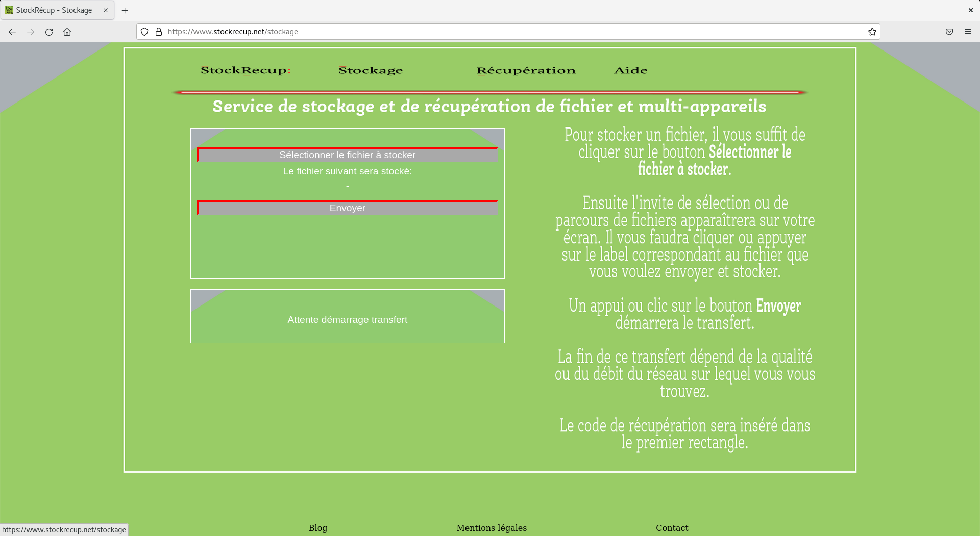This screenshot has height=536, width=980.
Task: Open the browser home page icon
Action: pyautogui.click(x=67, y=32)
